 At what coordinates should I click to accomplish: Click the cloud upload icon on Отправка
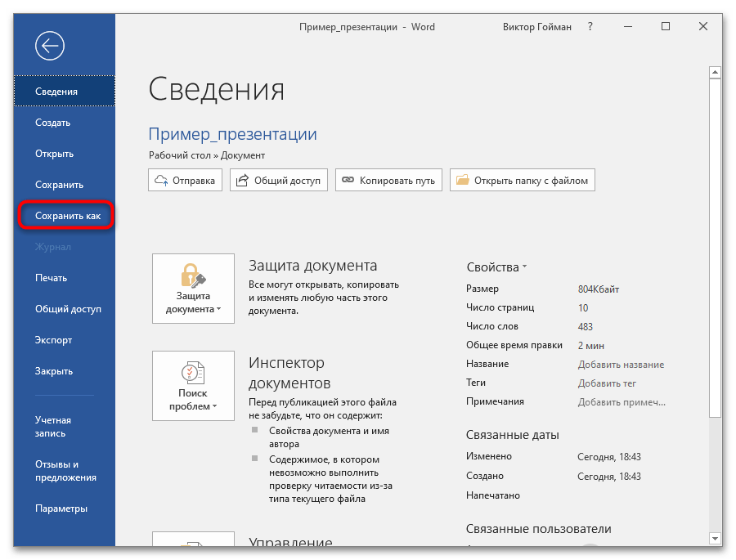(x=161, y=180)
